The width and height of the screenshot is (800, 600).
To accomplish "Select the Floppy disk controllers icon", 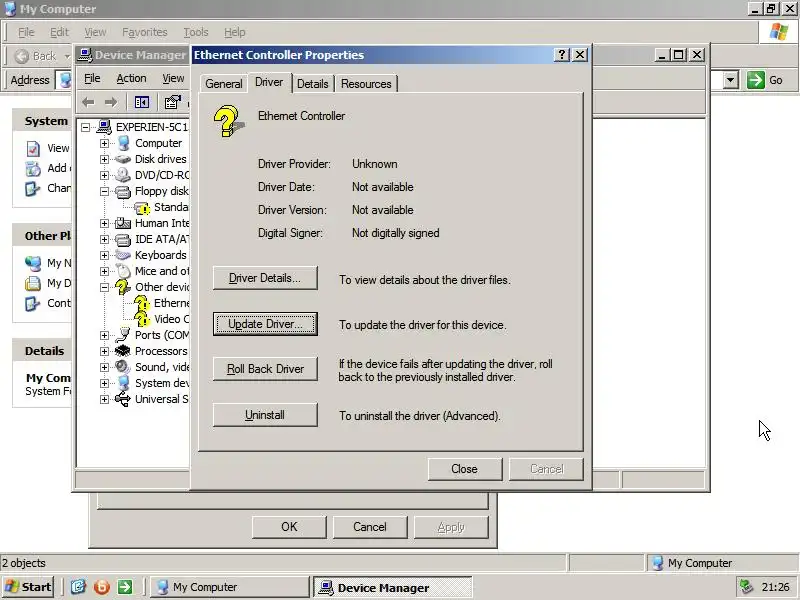I will [x=123, y=191].
